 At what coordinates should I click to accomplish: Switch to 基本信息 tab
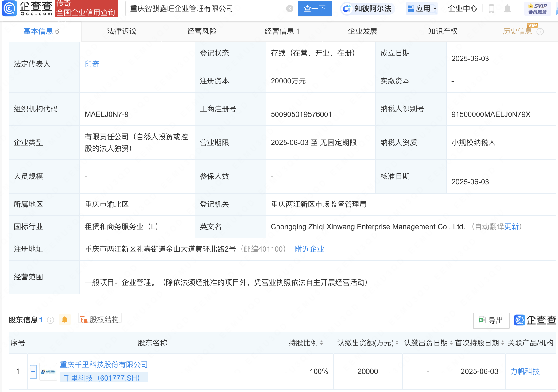pyautogui.click(x=41, y=31)
